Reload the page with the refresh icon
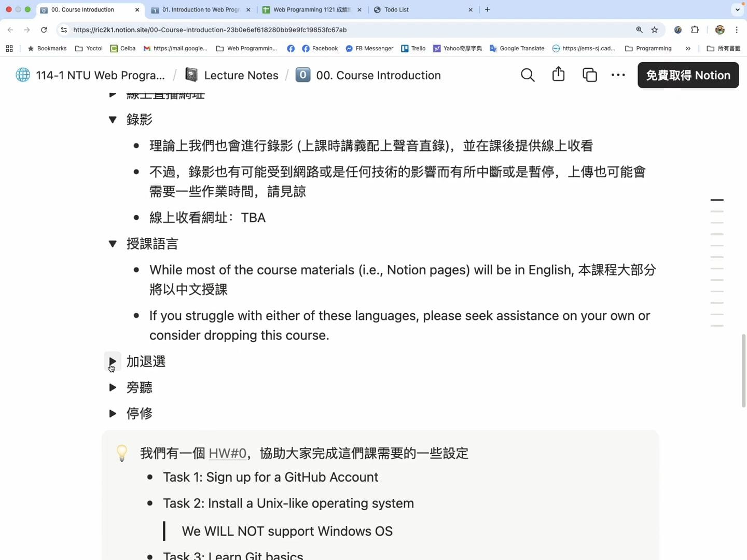Image resolution: width=747 pixels, height=560 pixels. tap(44, 30)
